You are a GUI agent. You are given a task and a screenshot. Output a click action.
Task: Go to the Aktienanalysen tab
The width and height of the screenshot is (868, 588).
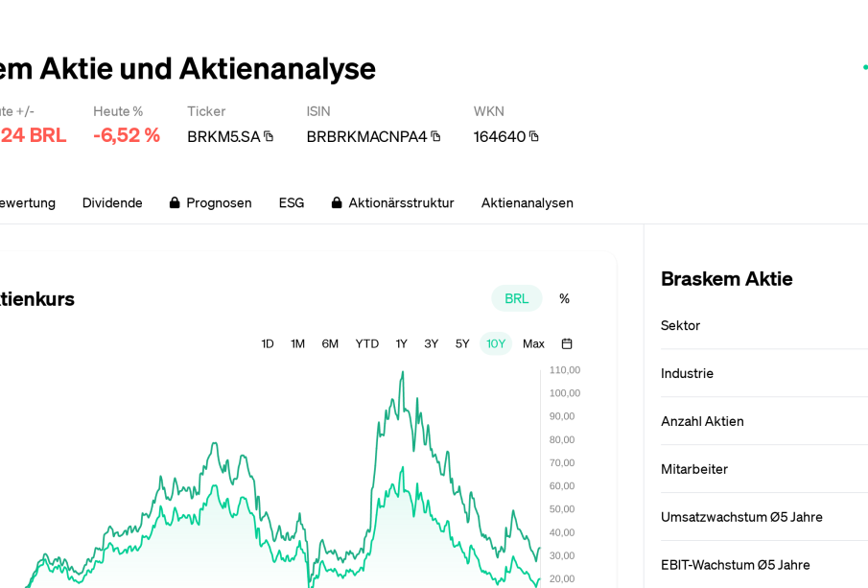527,203
